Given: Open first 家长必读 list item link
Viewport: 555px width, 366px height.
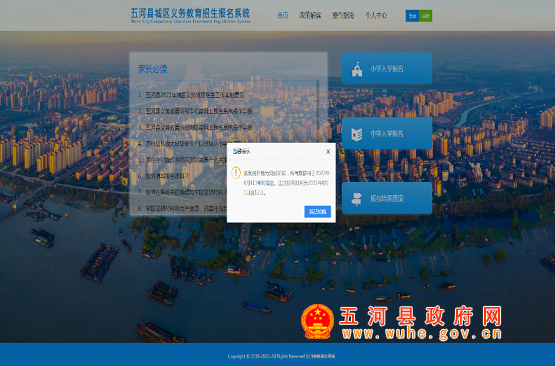Looking at the screenshot, I should [x=195, y=95].
